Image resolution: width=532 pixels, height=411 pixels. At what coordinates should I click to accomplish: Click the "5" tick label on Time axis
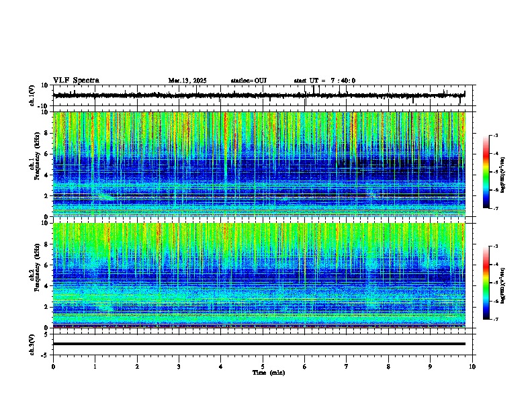point(263,367)
